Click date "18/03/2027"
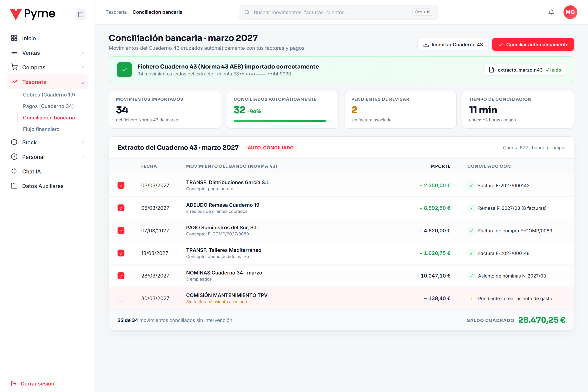 coord(155,253)
